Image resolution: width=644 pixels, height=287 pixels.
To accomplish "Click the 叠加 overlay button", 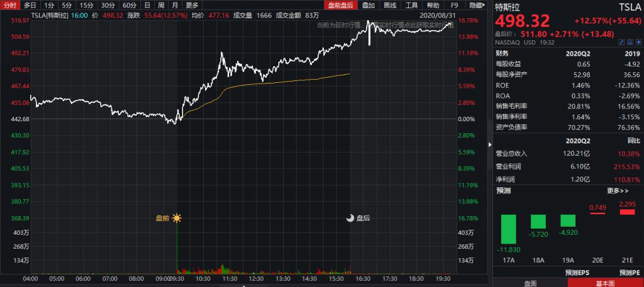I will click(x=369, y=5).
